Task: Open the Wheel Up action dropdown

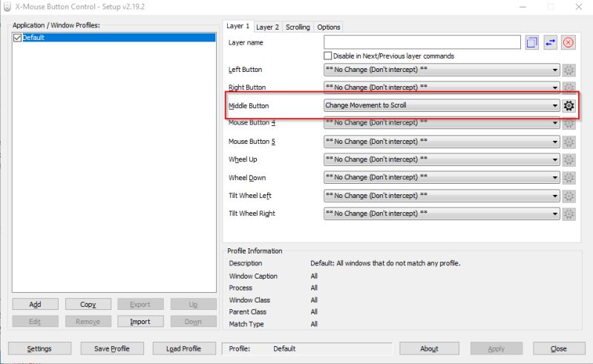Action: [x=442, y=159]
